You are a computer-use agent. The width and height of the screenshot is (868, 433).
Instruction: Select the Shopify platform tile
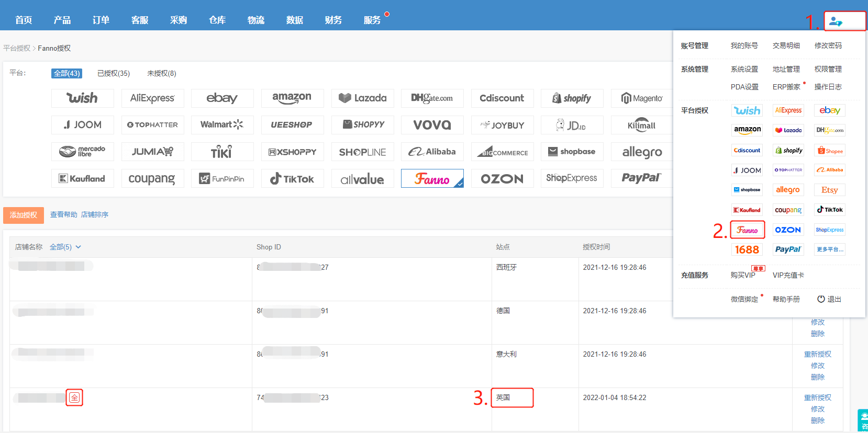click(x=572, y=98)
